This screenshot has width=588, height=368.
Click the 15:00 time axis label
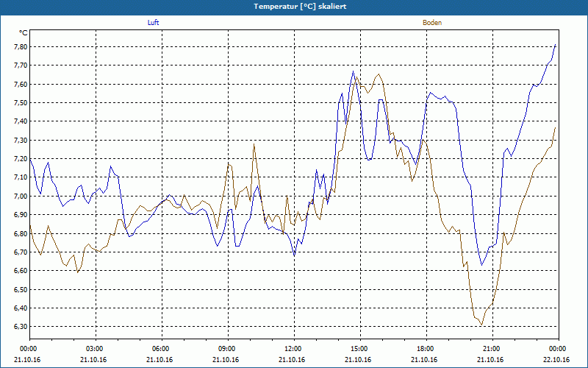coord(359,349)
